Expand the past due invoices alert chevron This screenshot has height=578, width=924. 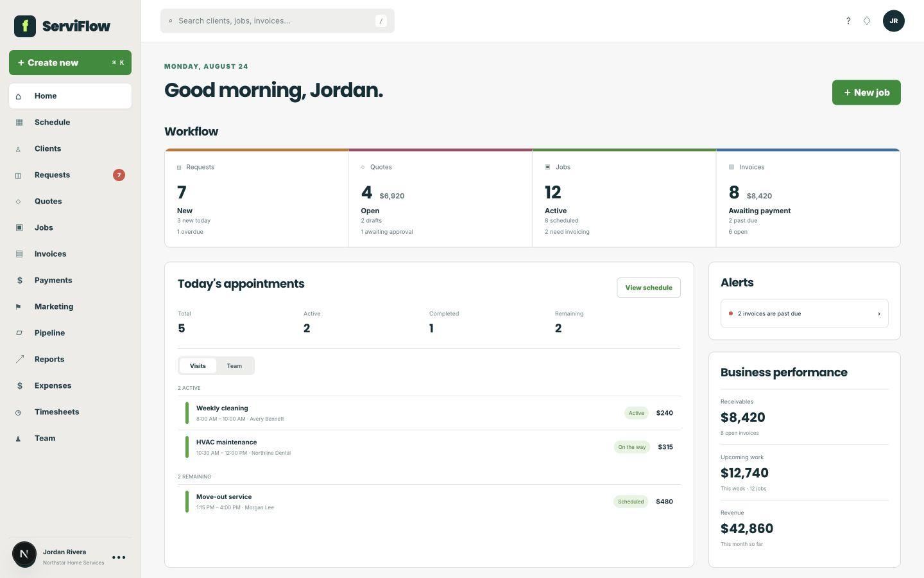pyautogui.click(x=878, y=314)
